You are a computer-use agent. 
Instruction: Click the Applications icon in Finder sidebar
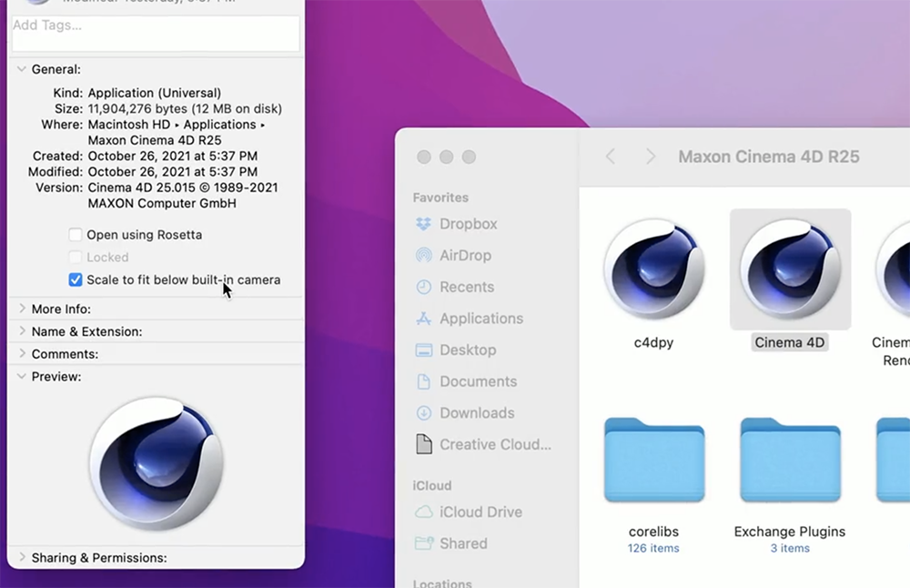[x=424, y=318]
